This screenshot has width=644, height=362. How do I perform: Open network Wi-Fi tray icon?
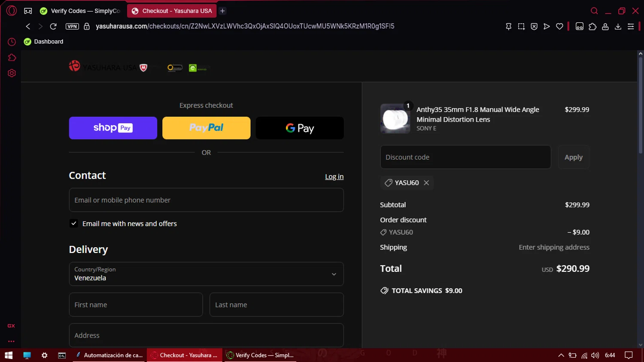click(584, 355)
